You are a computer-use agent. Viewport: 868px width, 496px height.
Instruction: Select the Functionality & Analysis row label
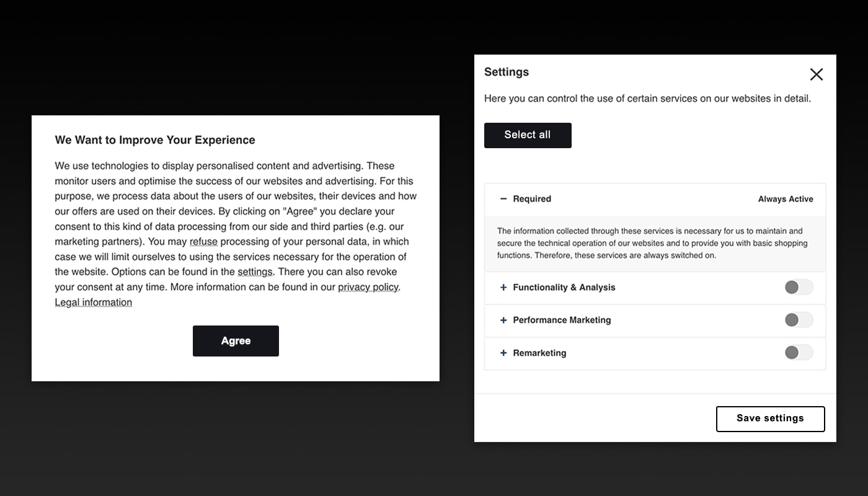pos(564,288)
